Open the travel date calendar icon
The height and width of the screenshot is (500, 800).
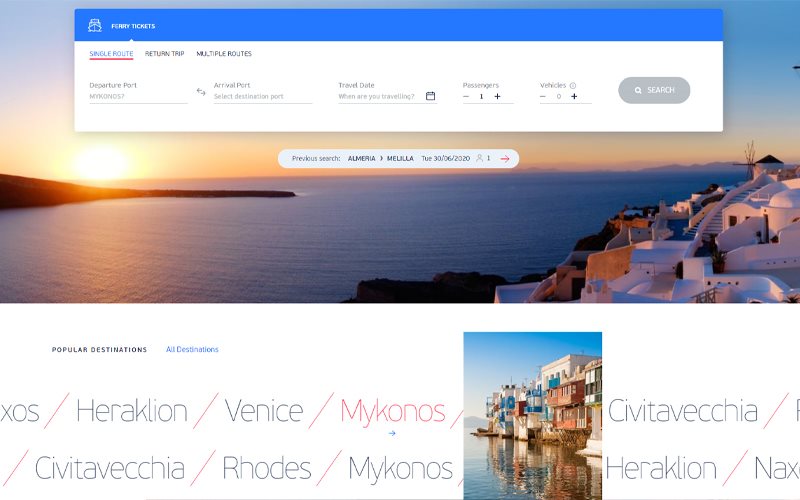pyautogui.click(x=430, y=96)
